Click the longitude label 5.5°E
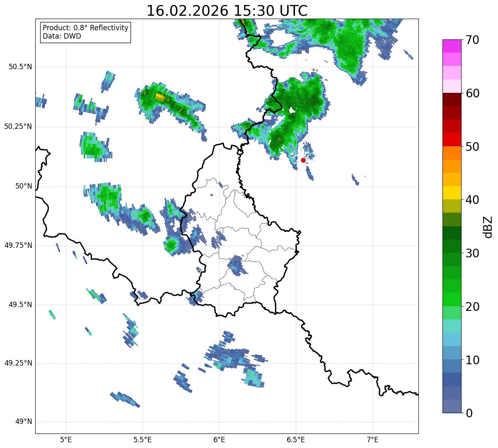The height and width of the screenshot is (448, 498). point(143,439)
